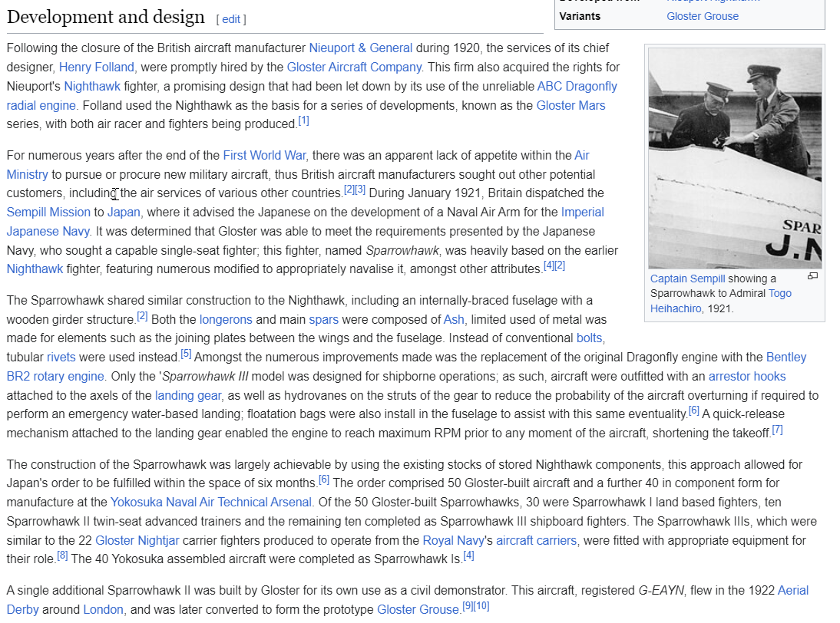Open the First World War link
Viewport: 840px width, 623px height.
(264, 155)
